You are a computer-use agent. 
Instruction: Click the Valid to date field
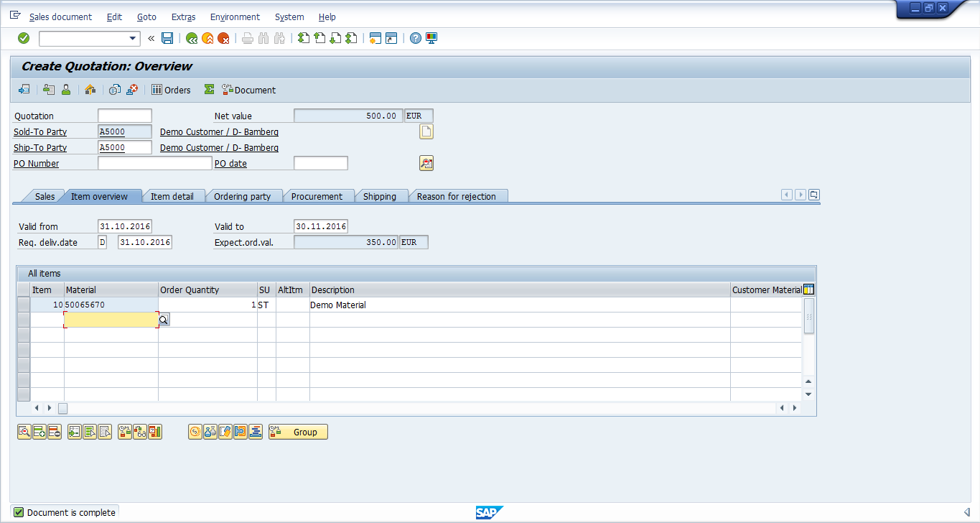pos(321,226)
